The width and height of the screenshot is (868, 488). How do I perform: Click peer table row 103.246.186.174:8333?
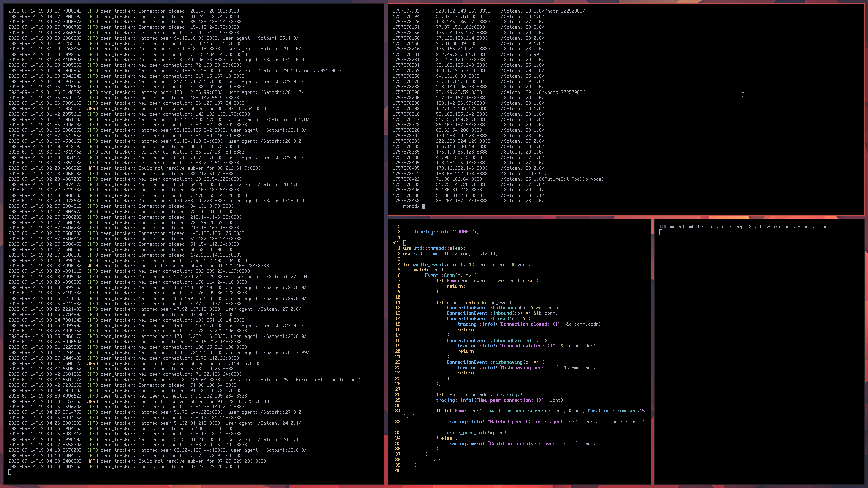pos(469,22)
